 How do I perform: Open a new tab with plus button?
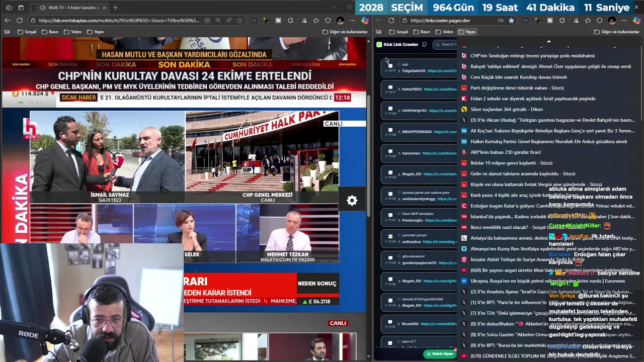coord(115,8)
